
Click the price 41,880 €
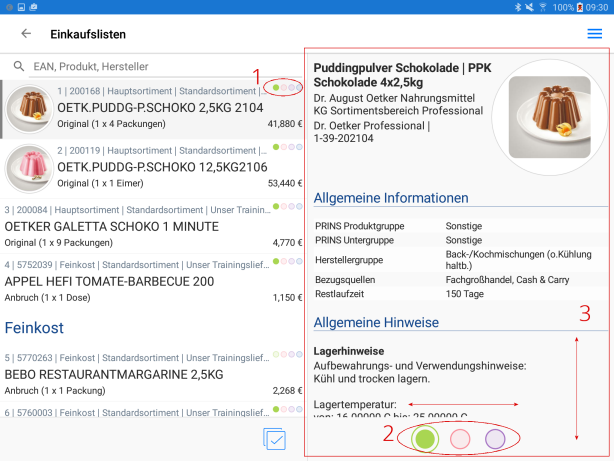point(285,124)
